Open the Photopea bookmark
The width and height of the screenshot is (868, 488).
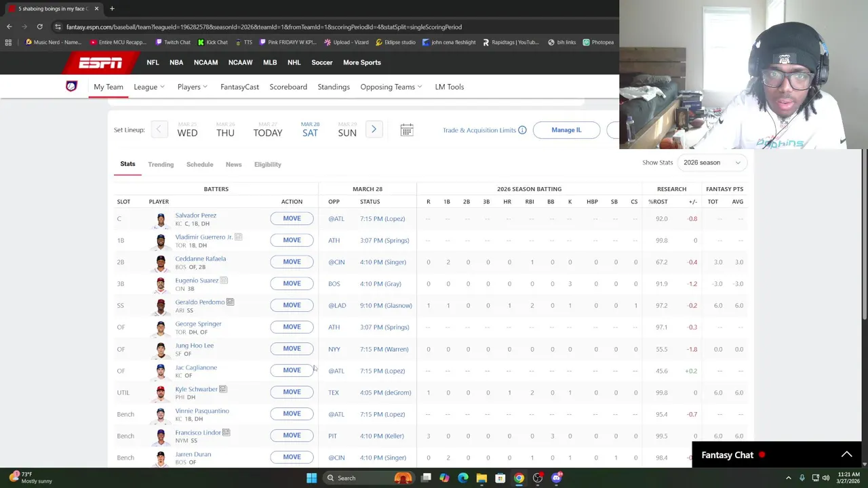click(598, 42)
